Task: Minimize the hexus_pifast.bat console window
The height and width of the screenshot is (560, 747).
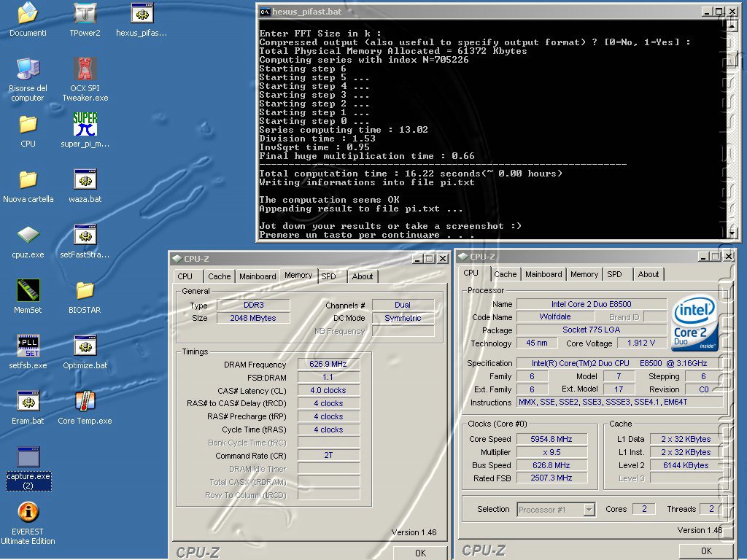Action: click(708, 12)
